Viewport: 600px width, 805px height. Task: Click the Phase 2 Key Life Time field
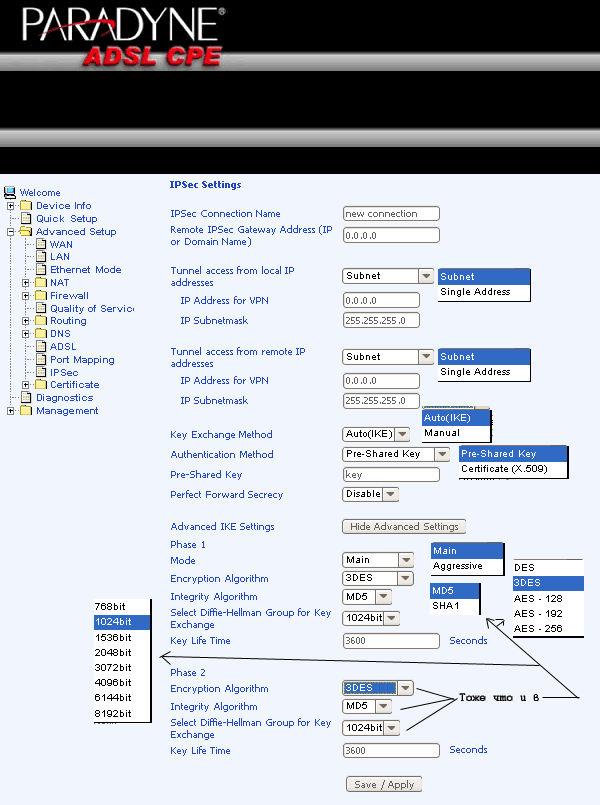tap(391, 751)
